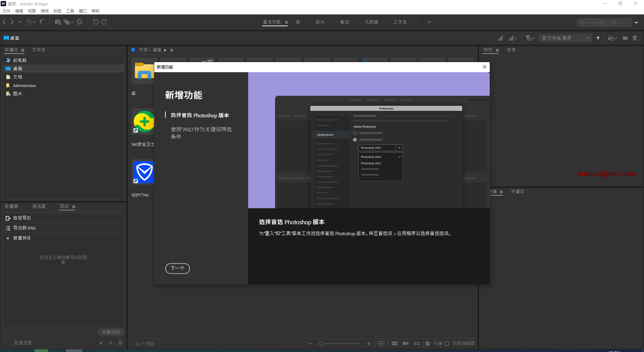Viewport: 644px width, 352px height.
Task: Open the filter ratings (星级筛选) dropdown
Action: click(x=529, y=38)
